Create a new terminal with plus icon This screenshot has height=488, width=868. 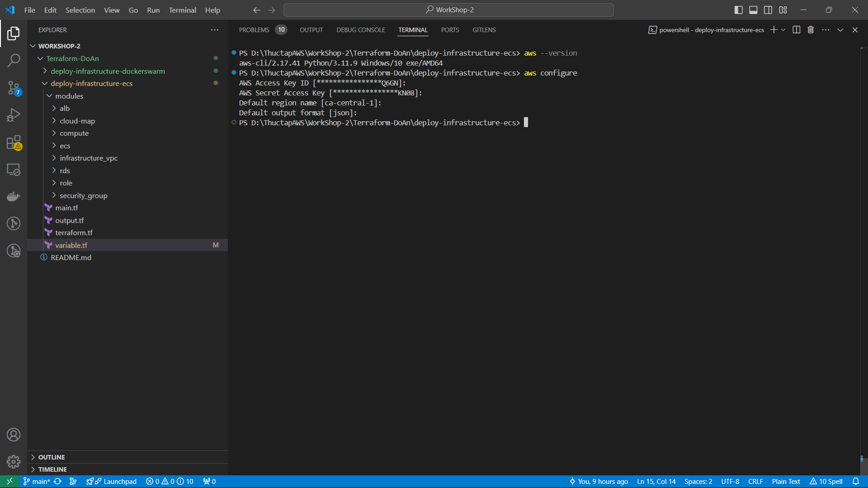tap(774, 30)
